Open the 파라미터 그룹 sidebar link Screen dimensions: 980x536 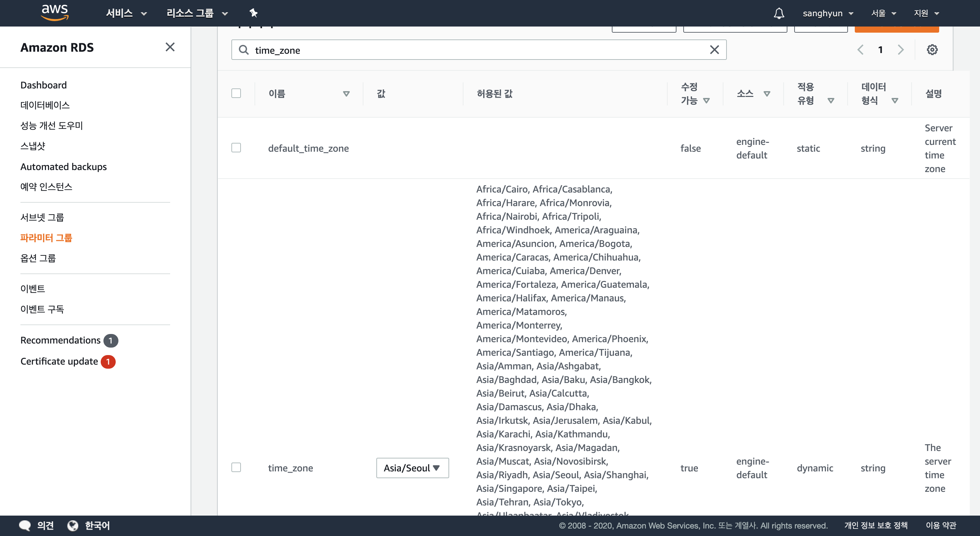pyautogui.click(x=46, y=238)
